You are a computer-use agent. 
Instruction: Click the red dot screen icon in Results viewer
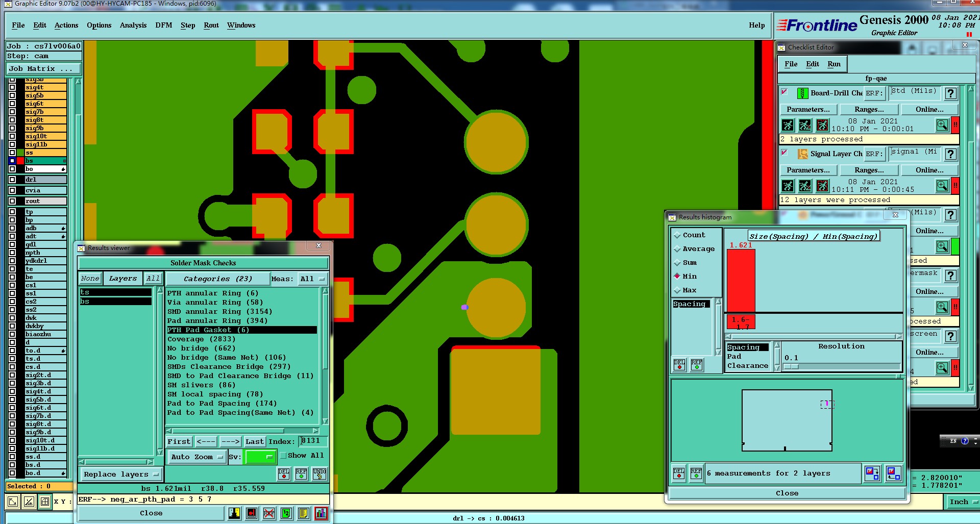pyautogui.click(x=252, y=513)
